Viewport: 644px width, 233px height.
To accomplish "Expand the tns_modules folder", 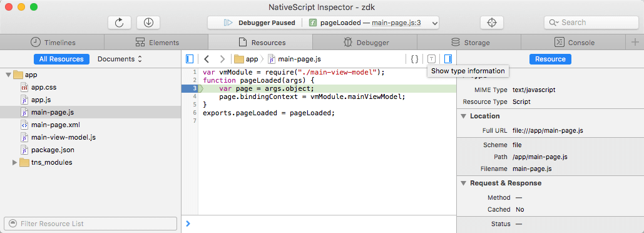I will tap(15, 162).
